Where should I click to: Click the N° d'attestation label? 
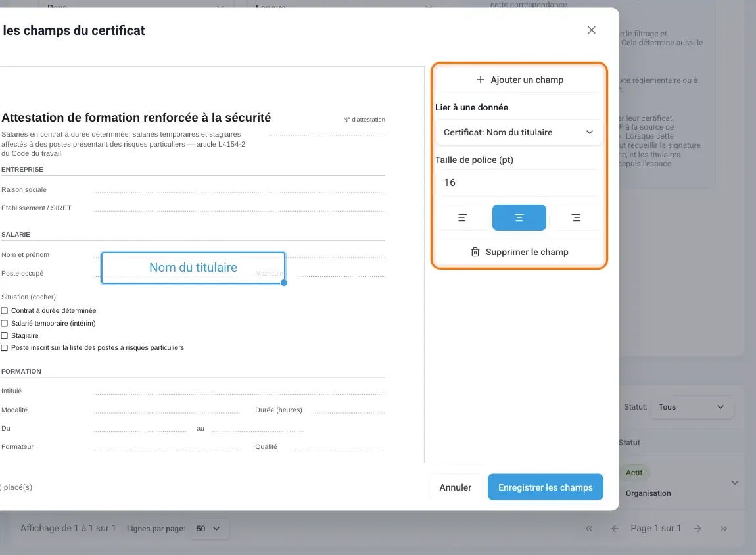tap(364, 120)
